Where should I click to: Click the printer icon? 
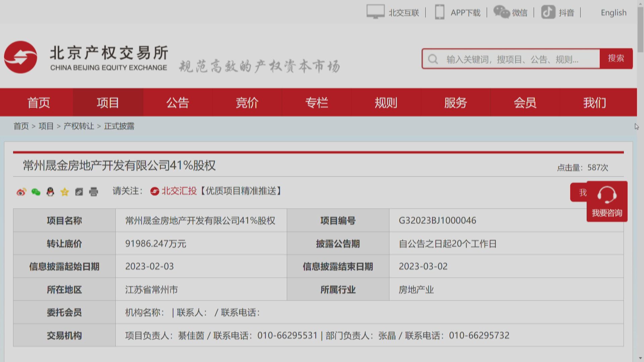tap(94, 192)
